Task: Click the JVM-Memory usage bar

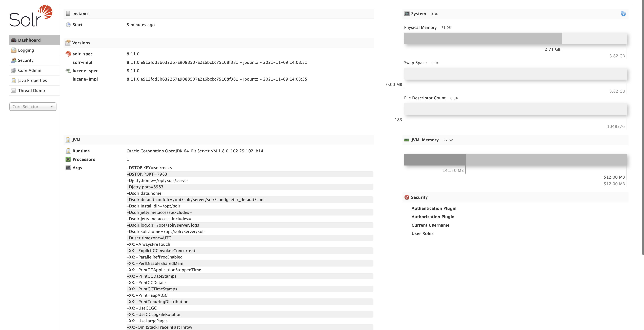Action: 515,159
